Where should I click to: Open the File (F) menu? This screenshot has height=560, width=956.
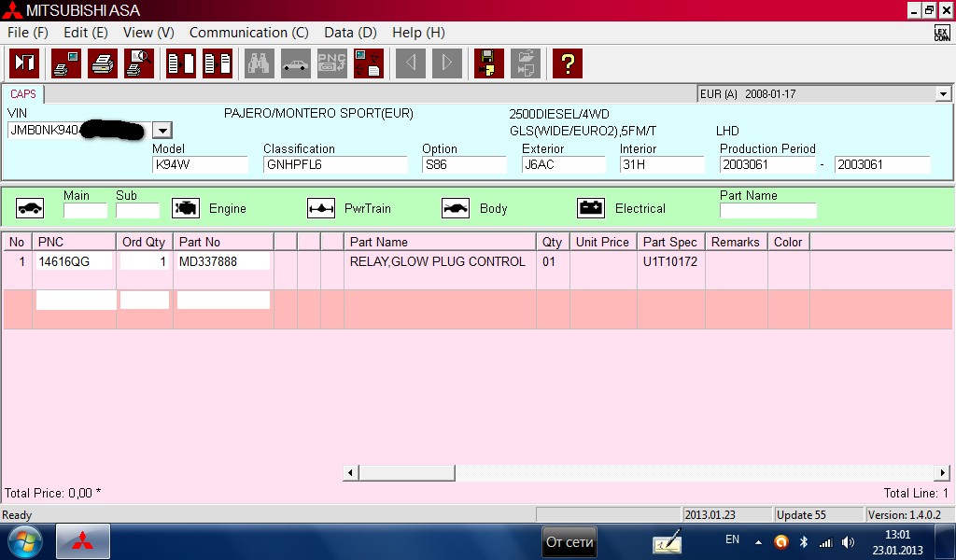(27, 33)
